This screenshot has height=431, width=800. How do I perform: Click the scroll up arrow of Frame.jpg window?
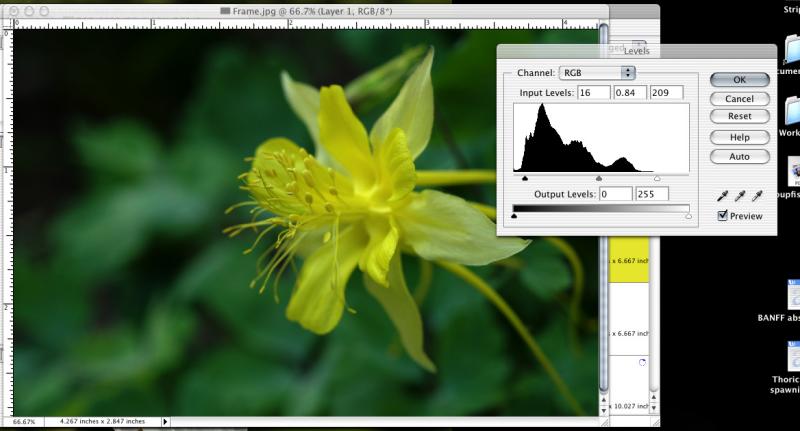604,400
